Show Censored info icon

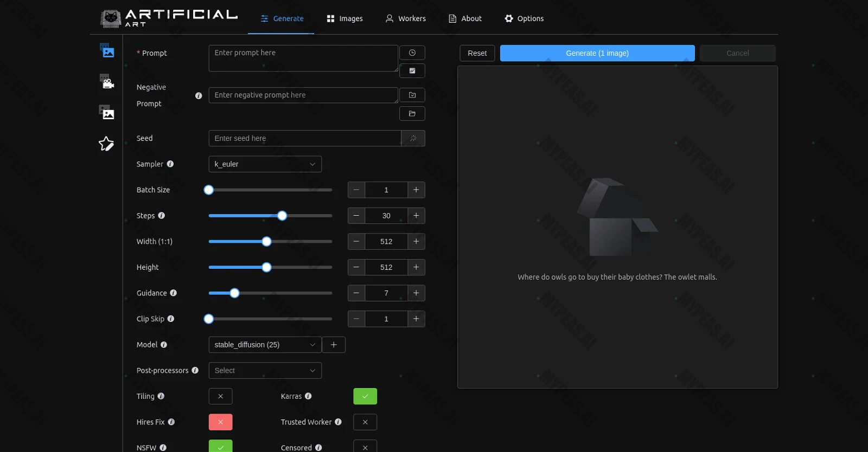tap(318, 448)
